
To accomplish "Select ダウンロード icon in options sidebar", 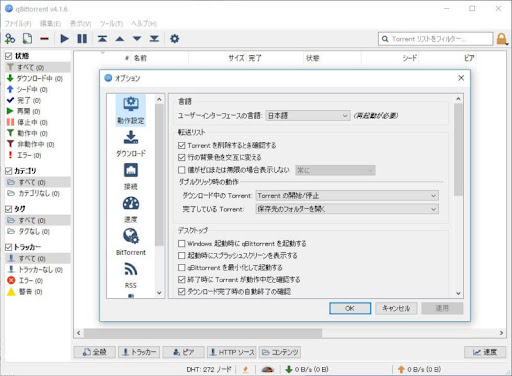I will pos(131,144).
